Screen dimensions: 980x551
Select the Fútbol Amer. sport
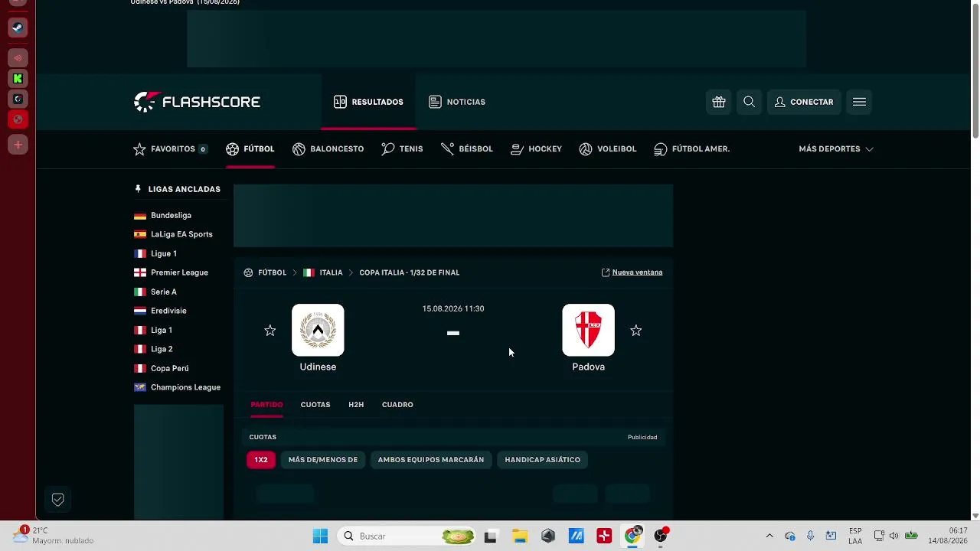point(691,148)
